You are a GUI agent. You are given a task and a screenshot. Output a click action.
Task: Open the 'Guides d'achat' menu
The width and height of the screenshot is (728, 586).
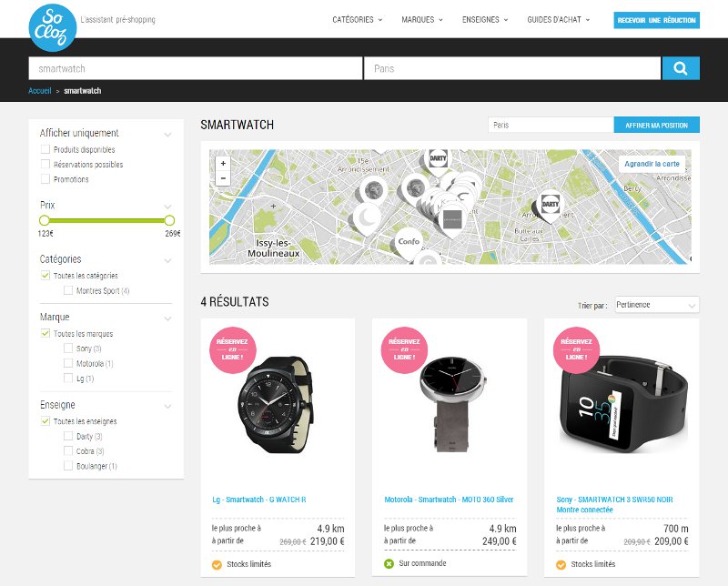click(558, 20)
